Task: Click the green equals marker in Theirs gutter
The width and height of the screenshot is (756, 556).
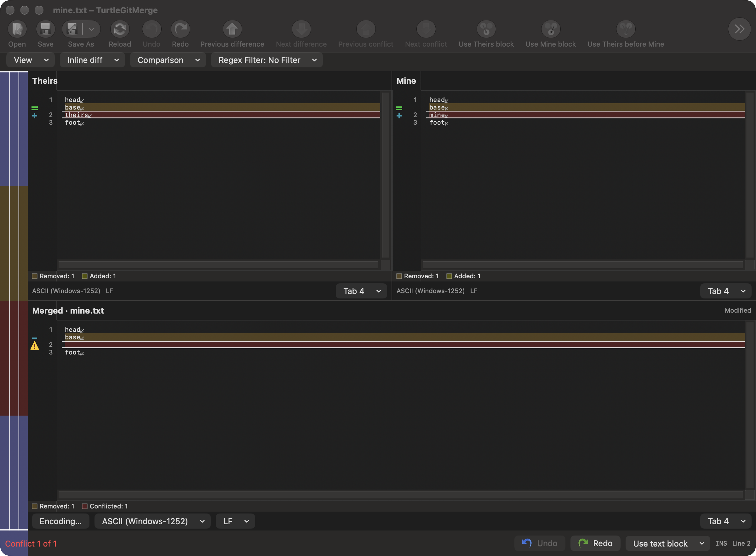Action: coord(35,108)
